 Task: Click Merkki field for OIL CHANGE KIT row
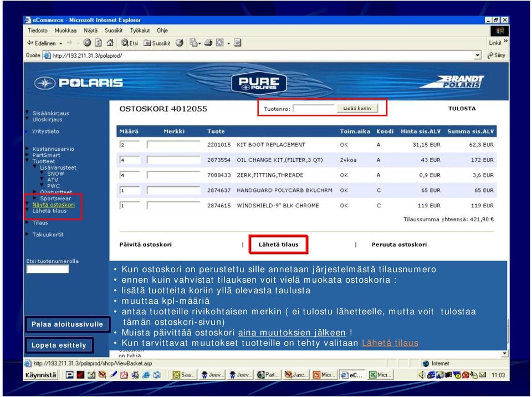pyautogui.click(x=173, y=160)
